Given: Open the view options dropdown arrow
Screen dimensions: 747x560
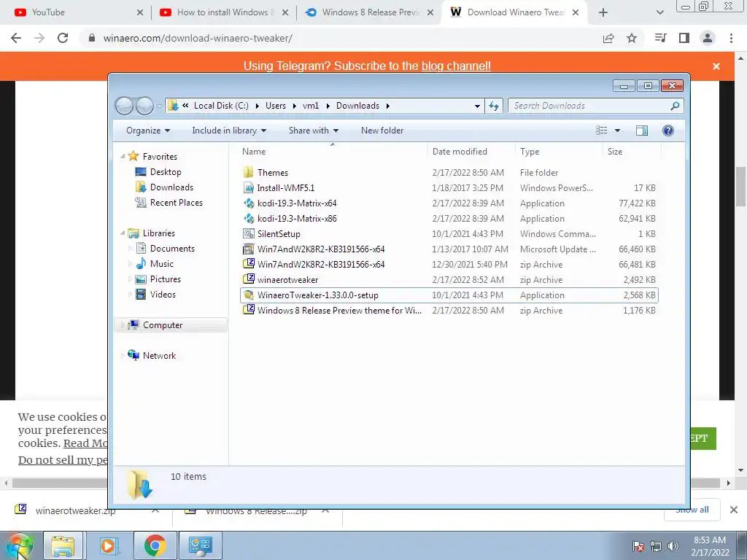Looking at the screenshot, I should [617, 131].
